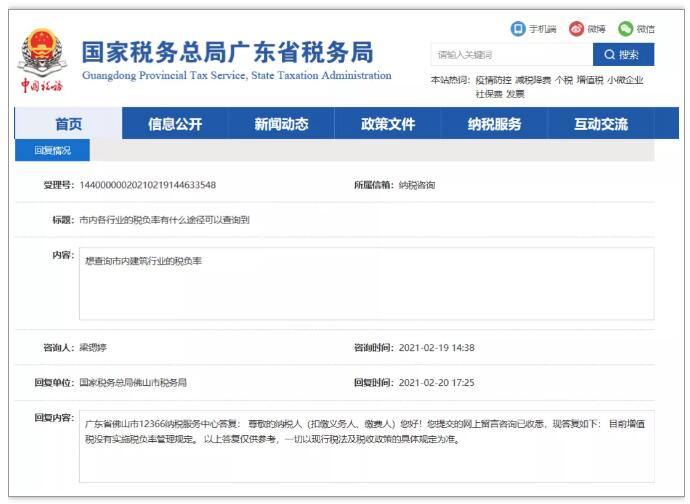
Task: Click the 中国税务 calligraphy text under the emblem
Action: (x=42, y=85)
